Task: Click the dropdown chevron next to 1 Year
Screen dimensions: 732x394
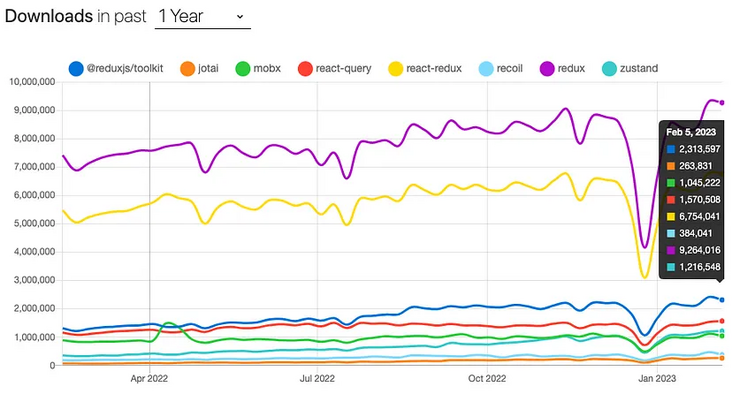Action: click(x=240, y=17)
